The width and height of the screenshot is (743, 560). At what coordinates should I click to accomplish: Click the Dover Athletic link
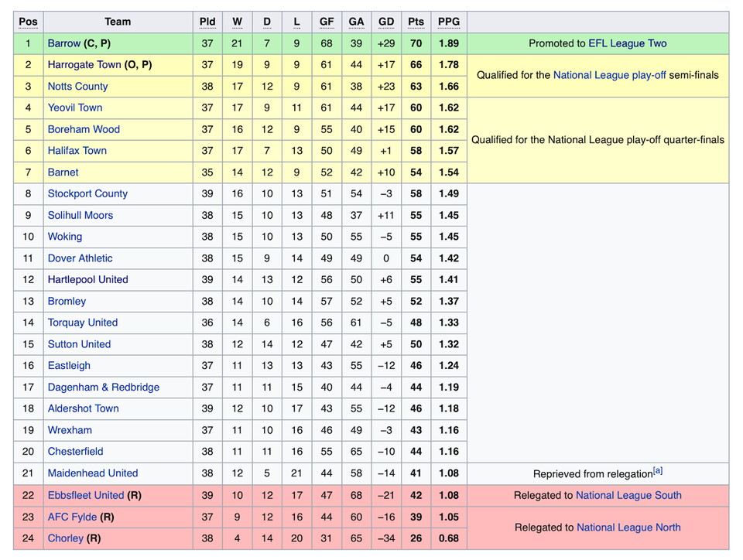[x=80, y=258]
